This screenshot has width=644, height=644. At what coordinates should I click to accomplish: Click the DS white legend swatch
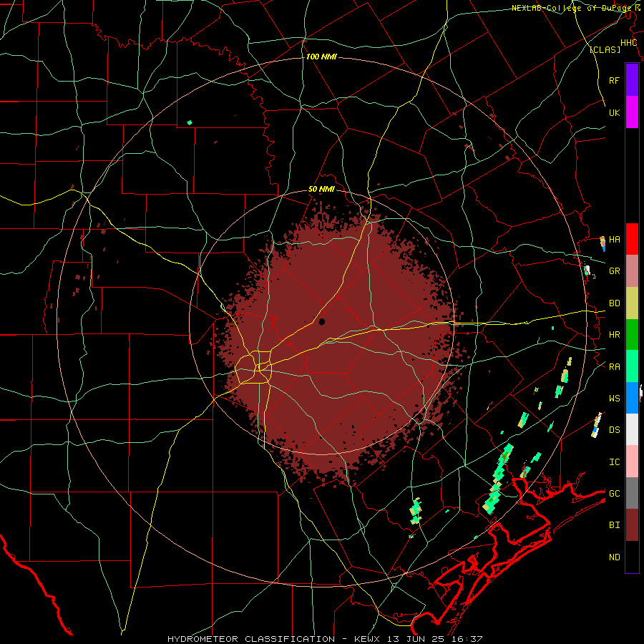[x=632, y=429]
